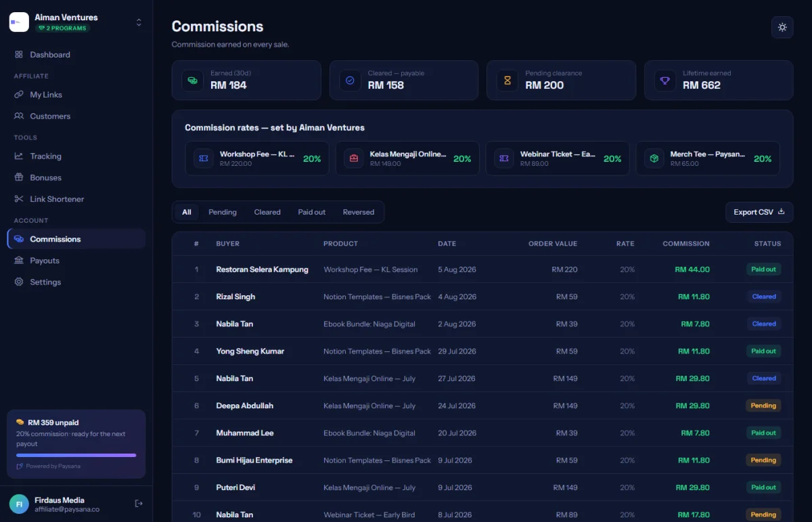Screen dimensions: 812x522
Task: Click the Customers people icon
Action: tap(19, 116)
